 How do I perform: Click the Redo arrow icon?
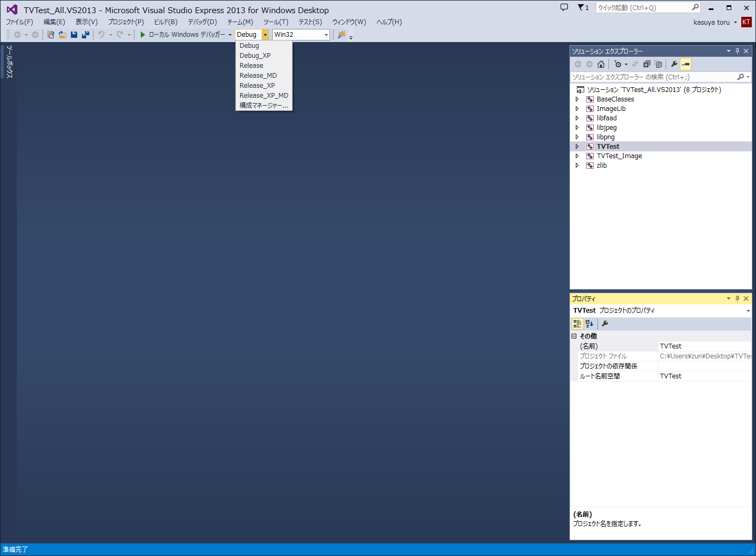click(x=120, y=35)
